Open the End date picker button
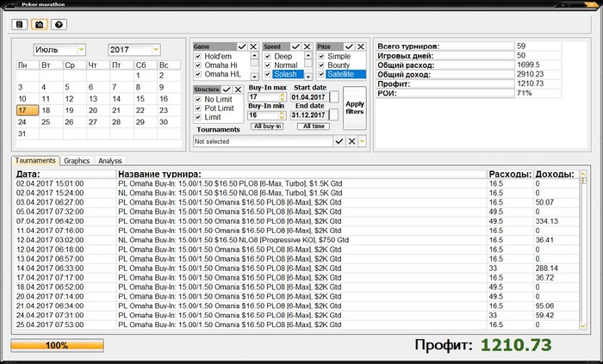 pyautogui.click(x=334, y=114)
